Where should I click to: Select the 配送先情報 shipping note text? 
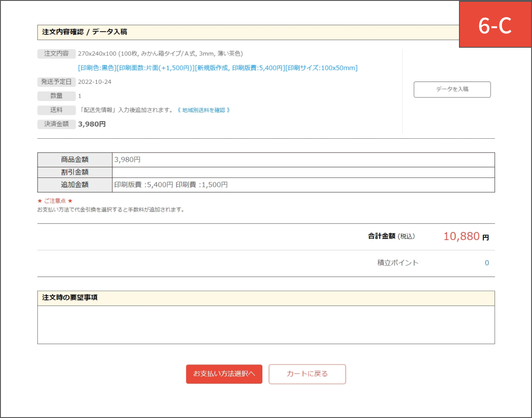pyautogui.click(x=126, y=110)
